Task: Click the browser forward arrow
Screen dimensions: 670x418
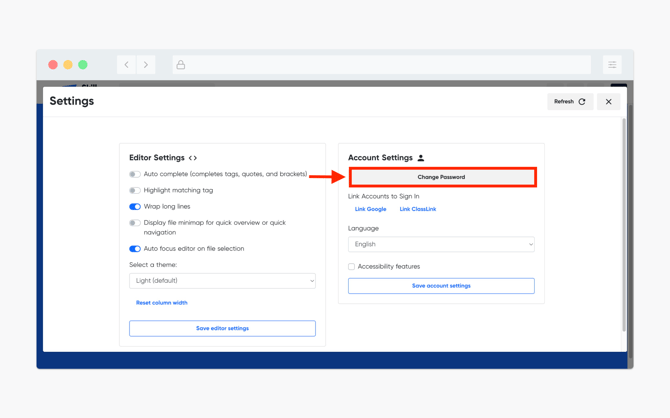Action: (x=146, y=65)
